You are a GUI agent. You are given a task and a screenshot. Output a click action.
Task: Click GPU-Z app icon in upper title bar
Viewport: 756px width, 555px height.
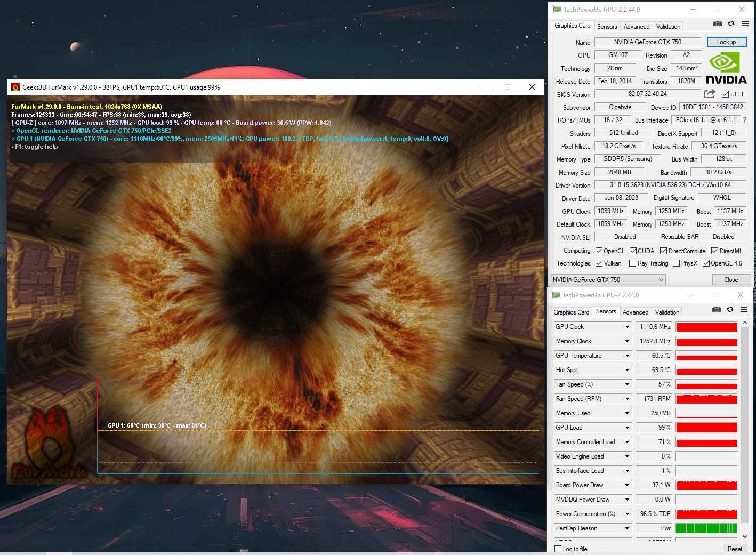(557, 9)
